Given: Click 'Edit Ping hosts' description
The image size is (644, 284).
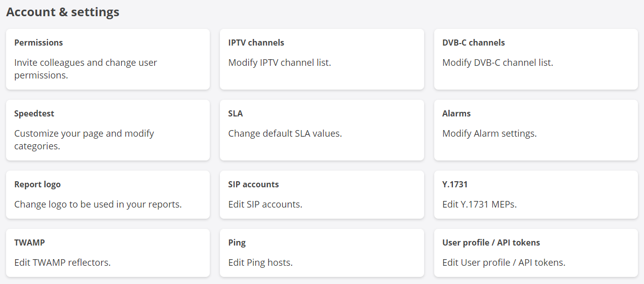Looking at the screenshot, I should (x=260, y=263).
